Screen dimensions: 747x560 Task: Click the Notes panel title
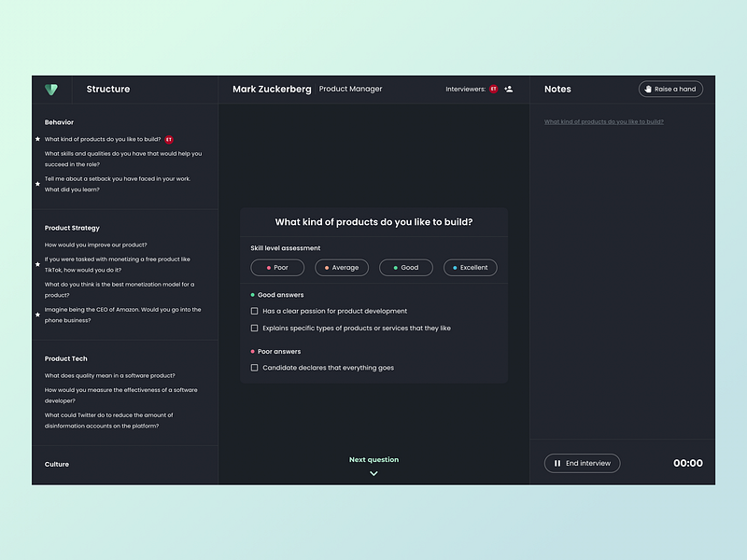click(557, 89)
